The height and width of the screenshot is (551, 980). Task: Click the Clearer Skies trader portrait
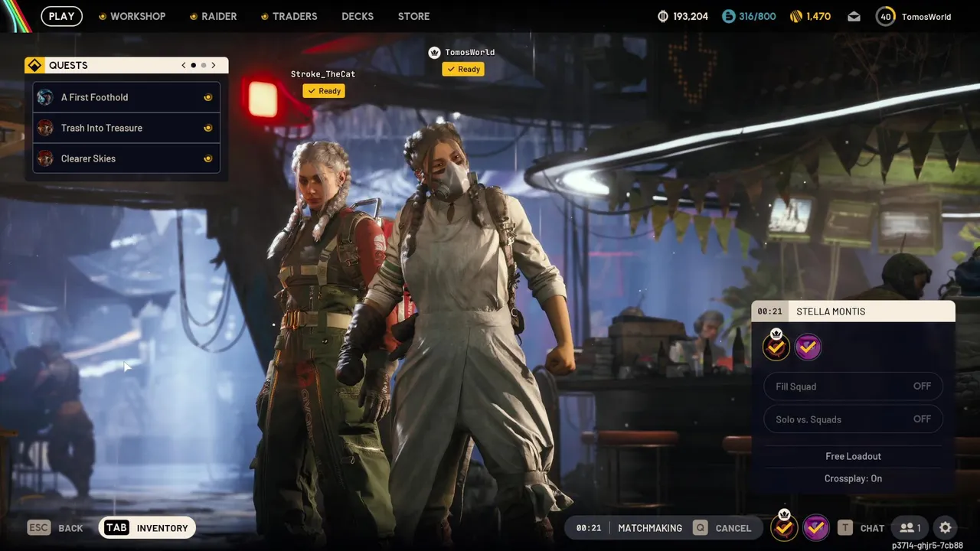click(x=45, y=158)
